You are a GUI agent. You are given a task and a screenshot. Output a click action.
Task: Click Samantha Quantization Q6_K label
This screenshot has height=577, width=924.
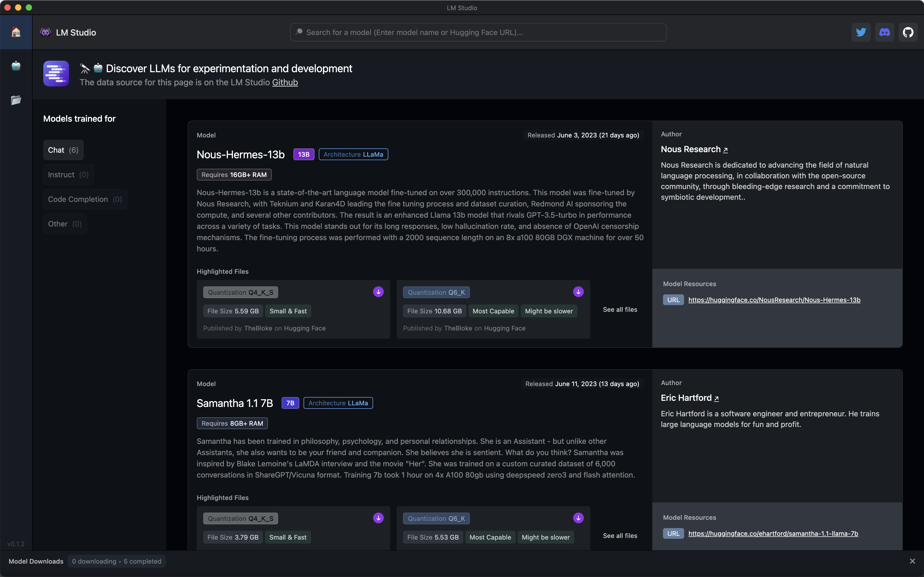[436, 519]
